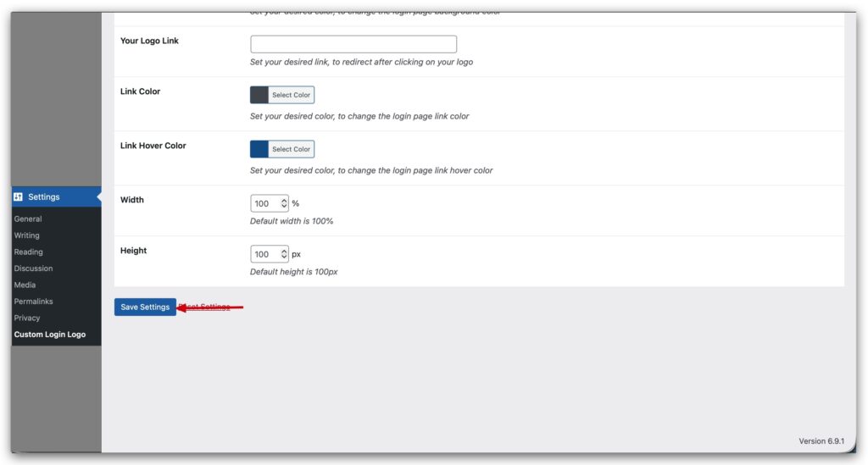The image size is (868, 465).
Task: Open the General settings page
Action: tap(28, 219)
